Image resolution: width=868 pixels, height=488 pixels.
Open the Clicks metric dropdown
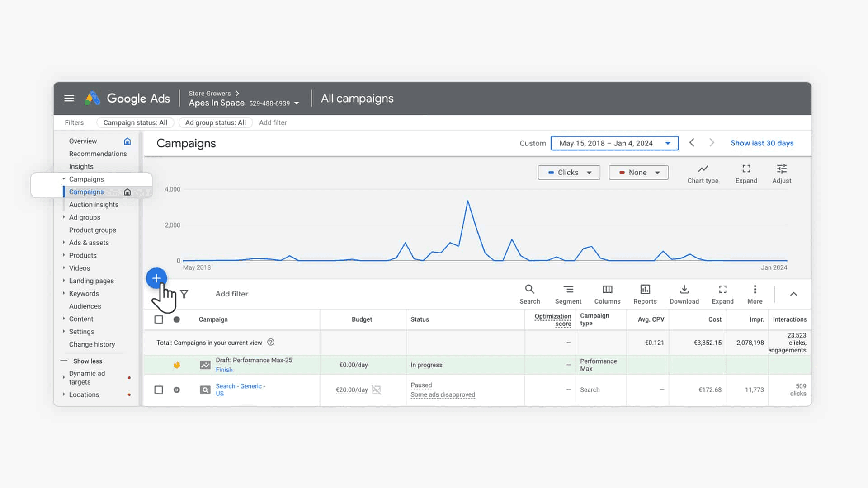click(x=569, y=173)
